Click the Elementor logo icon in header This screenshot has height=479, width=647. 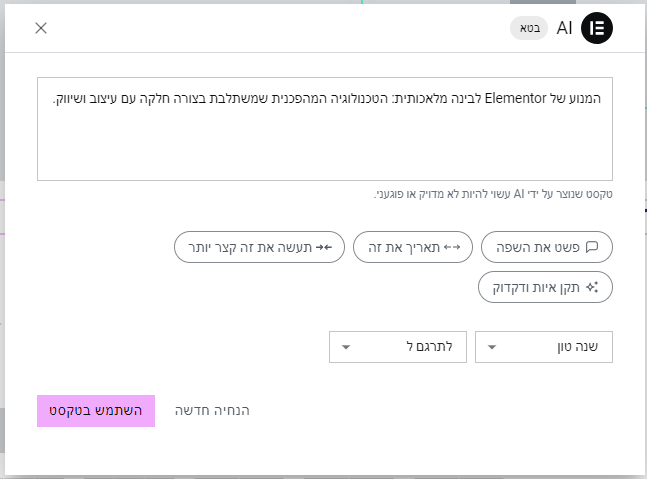597,28
